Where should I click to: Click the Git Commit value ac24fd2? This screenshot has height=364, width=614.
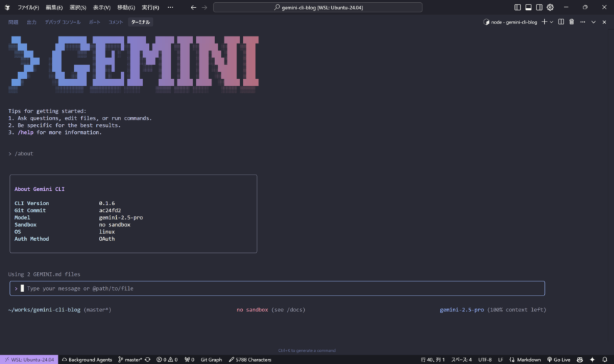pyautogui.click(x=110, y=211)
